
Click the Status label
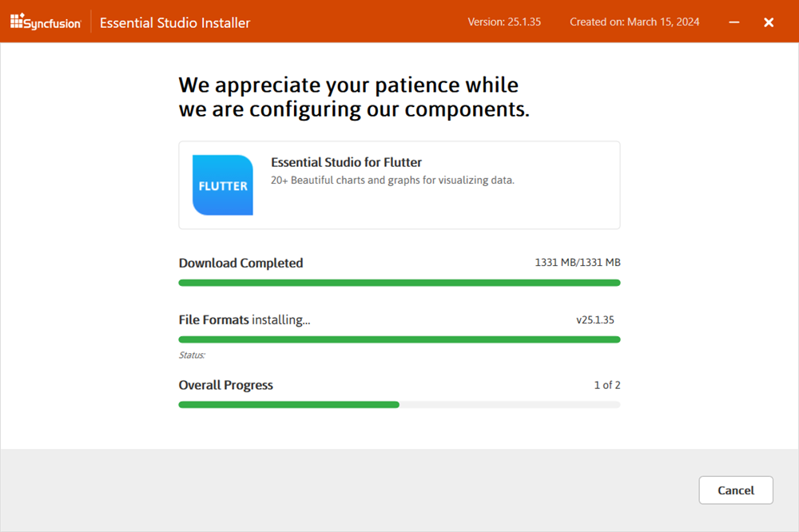pos(189,355)
